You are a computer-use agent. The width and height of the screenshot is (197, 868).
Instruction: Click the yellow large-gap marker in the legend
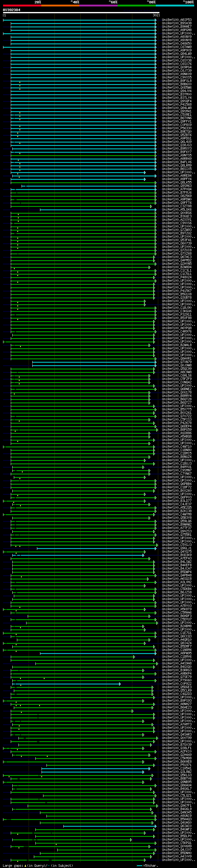(25, 865)
